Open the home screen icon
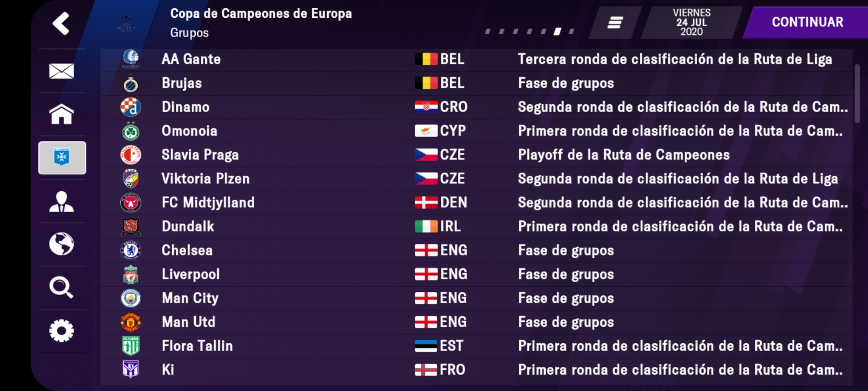Image resolution: width=868 pixels, height=391 pixels. 61,114
